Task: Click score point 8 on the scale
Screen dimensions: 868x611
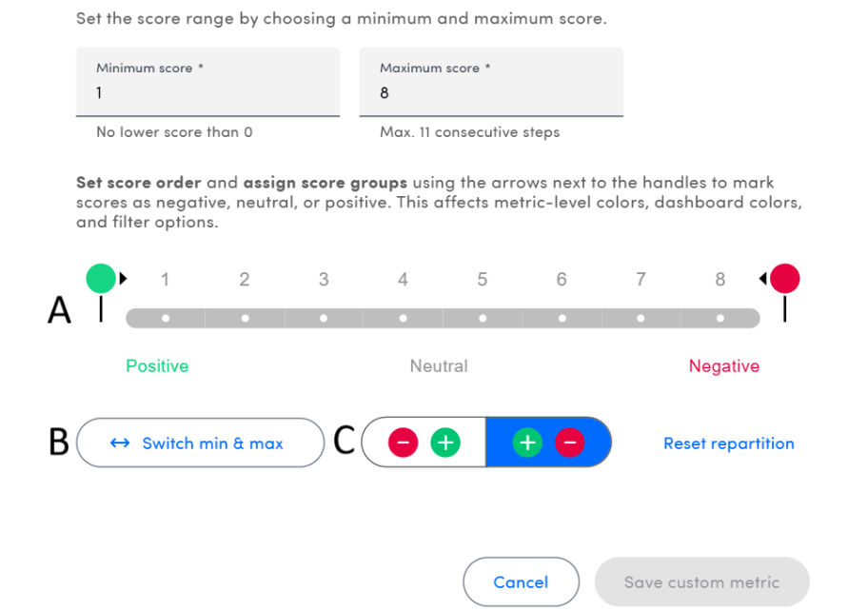Action: (720, 318)
